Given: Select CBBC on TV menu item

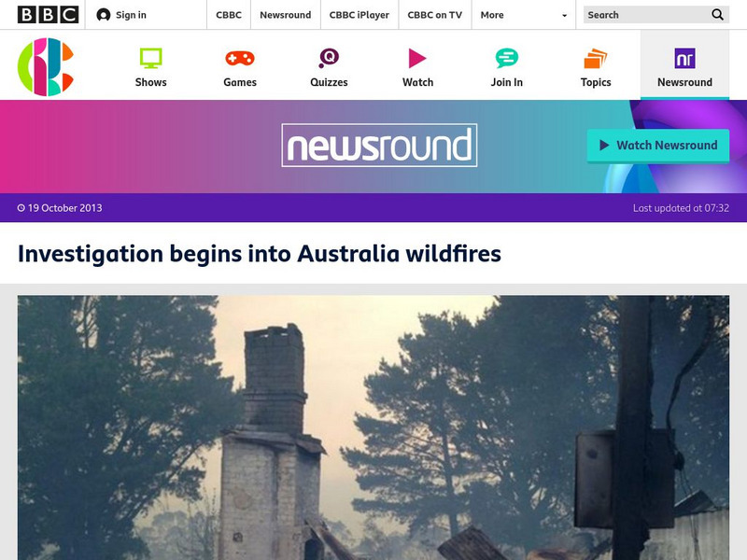Looking at the screenshot, I should pyautogui.click(x=434, y=15).
